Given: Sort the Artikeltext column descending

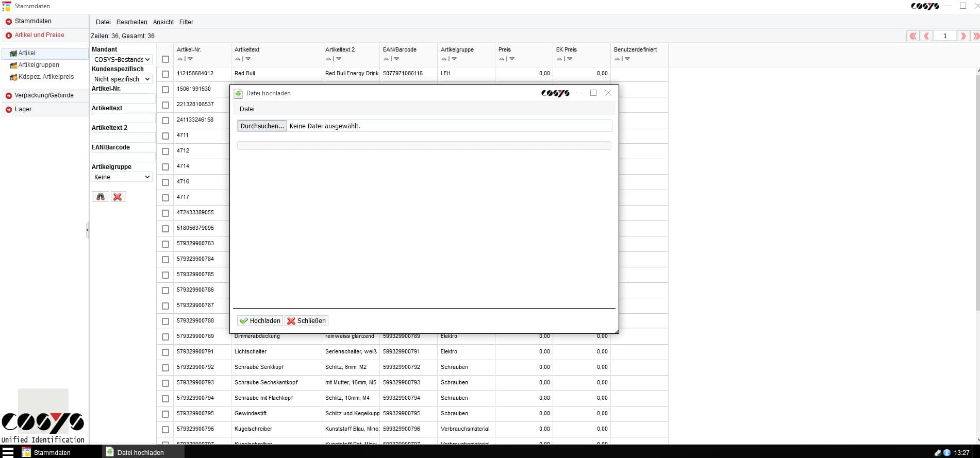Looking at the screenshot, I should pyautogui.click(x=248, y=59).
